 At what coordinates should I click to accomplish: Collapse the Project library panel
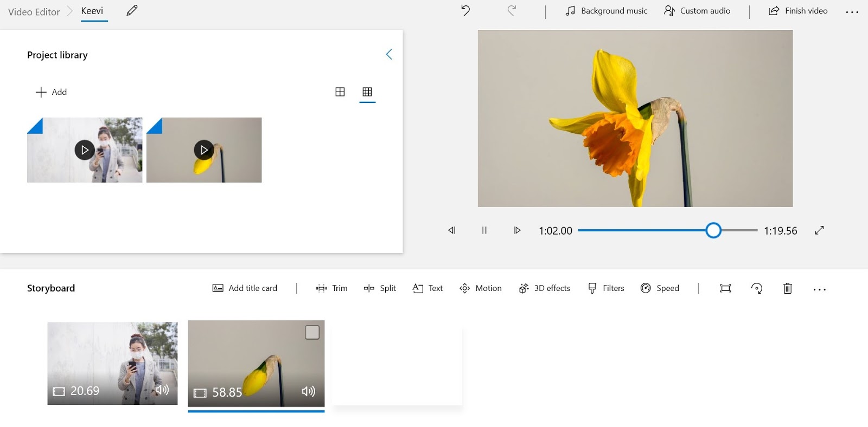tap(388, 54)
